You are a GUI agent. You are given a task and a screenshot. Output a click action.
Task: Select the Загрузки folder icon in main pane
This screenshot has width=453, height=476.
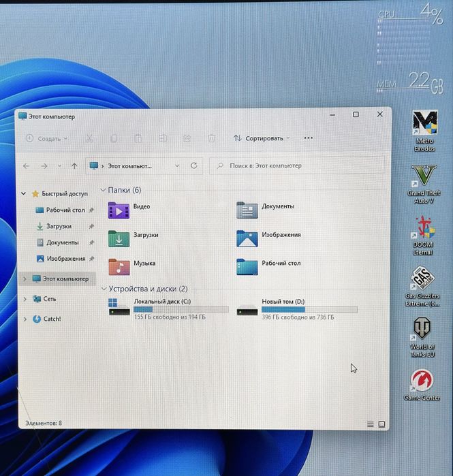pos(119,238)
